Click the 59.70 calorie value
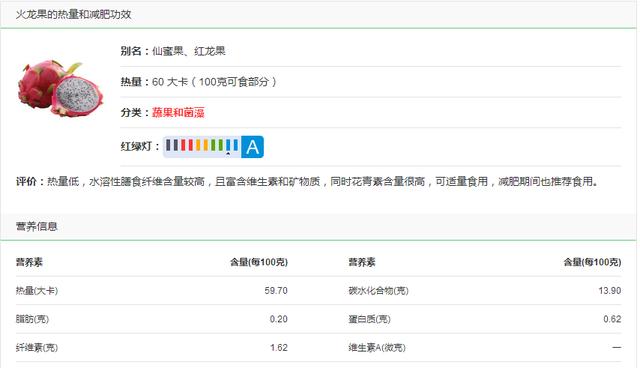The width and height of the screenshot is (640, 368). [x=276, y=291]
